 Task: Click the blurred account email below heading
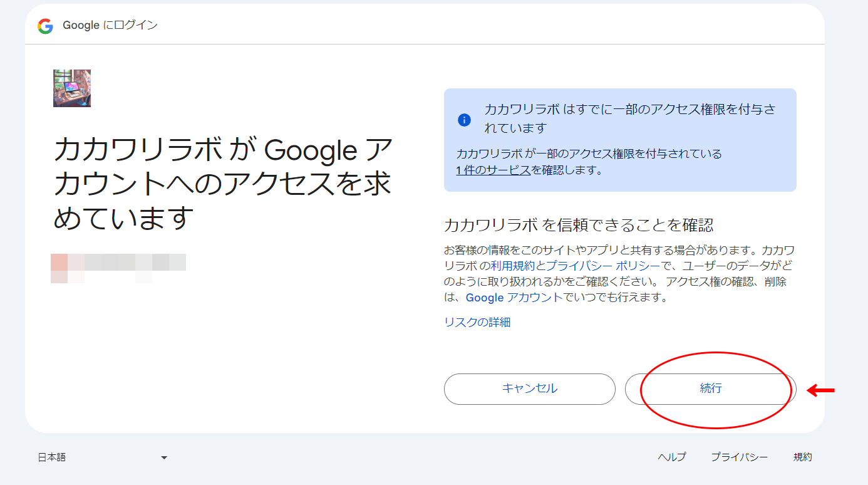point(118,268)
